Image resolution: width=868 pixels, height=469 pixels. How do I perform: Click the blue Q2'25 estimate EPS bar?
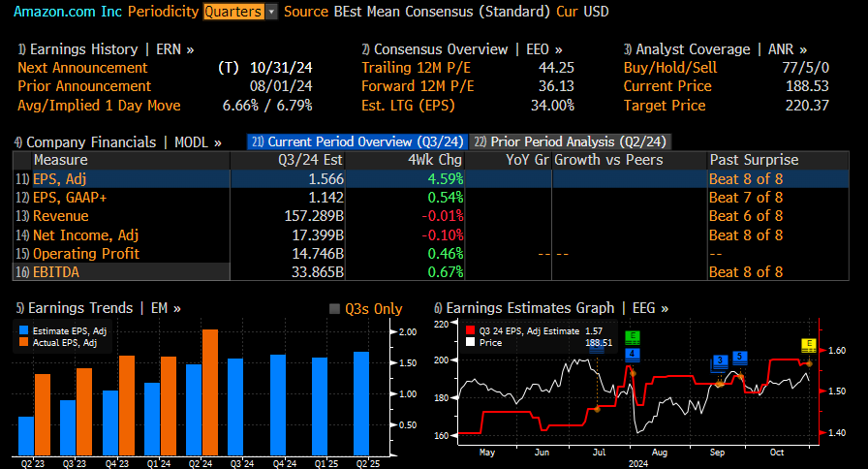click(361, 404)
